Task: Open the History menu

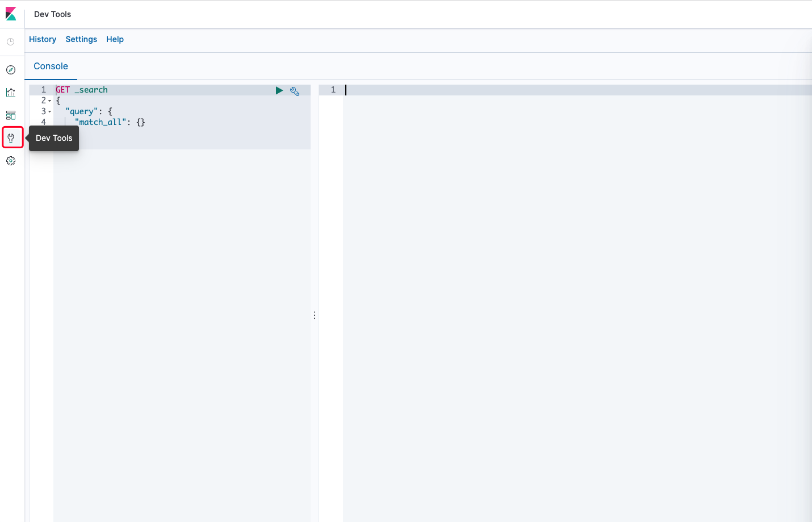Action: [43, 39]
